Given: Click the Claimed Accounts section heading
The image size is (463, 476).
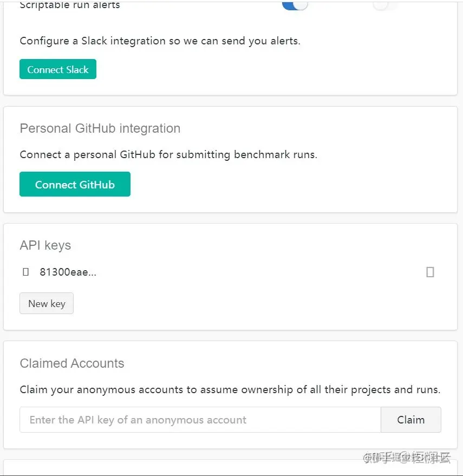Looking at the screenshot, I should coord(72,363).
